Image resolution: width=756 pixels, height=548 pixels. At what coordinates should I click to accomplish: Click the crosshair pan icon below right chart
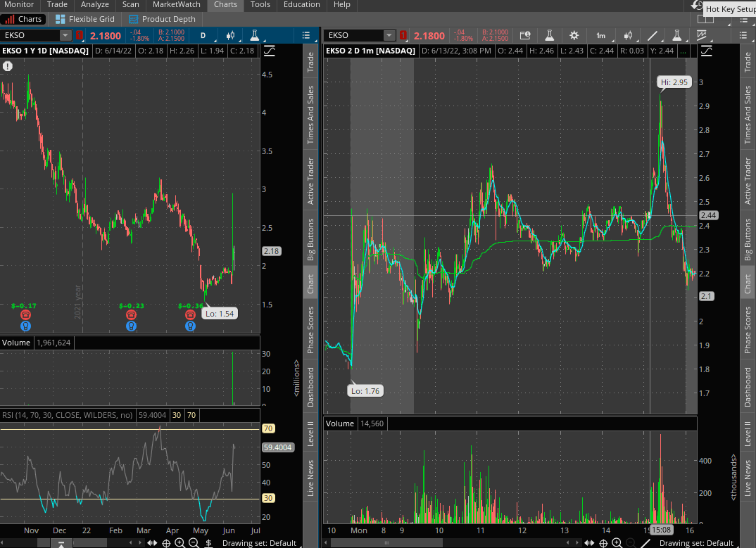pos(603,543)
